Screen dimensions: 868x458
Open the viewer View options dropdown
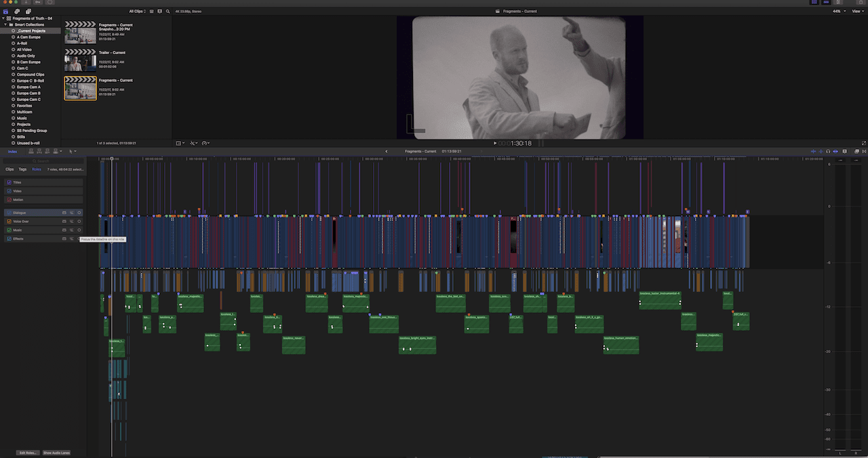pyautogui.click(x=858, y=12)
